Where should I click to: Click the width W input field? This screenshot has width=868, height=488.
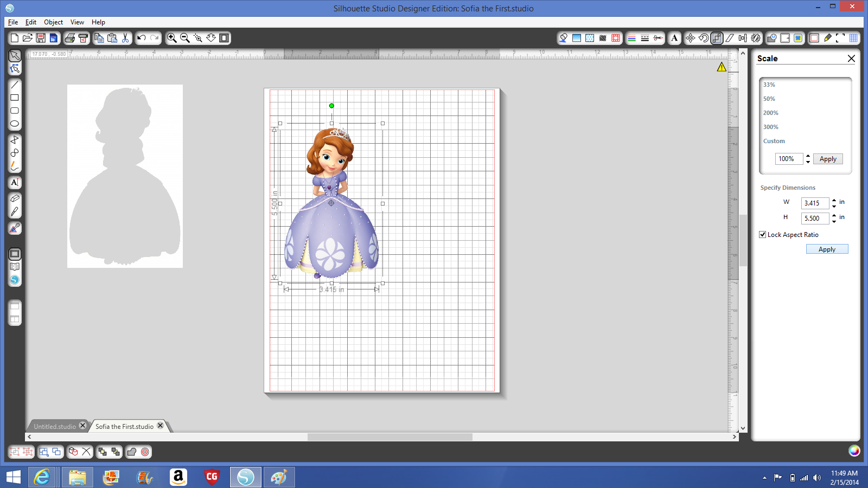[x=815, y=203]
